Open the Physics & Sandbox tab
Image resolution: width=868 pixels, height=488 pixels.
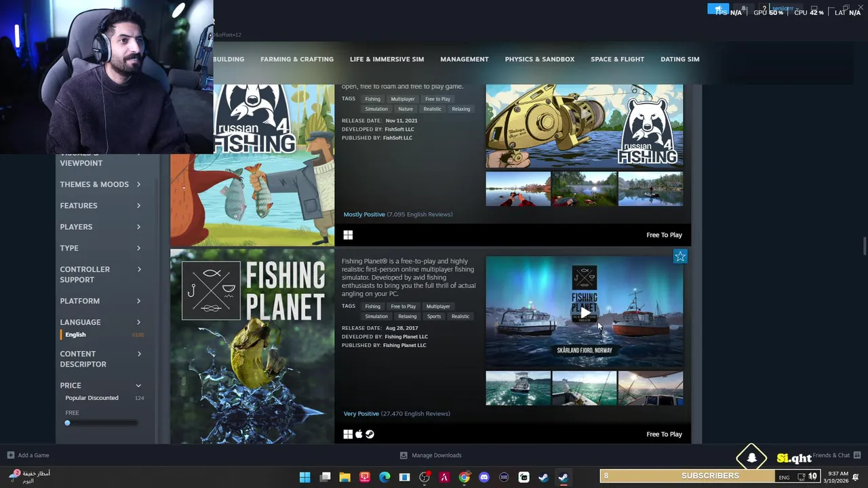point(540,59)
